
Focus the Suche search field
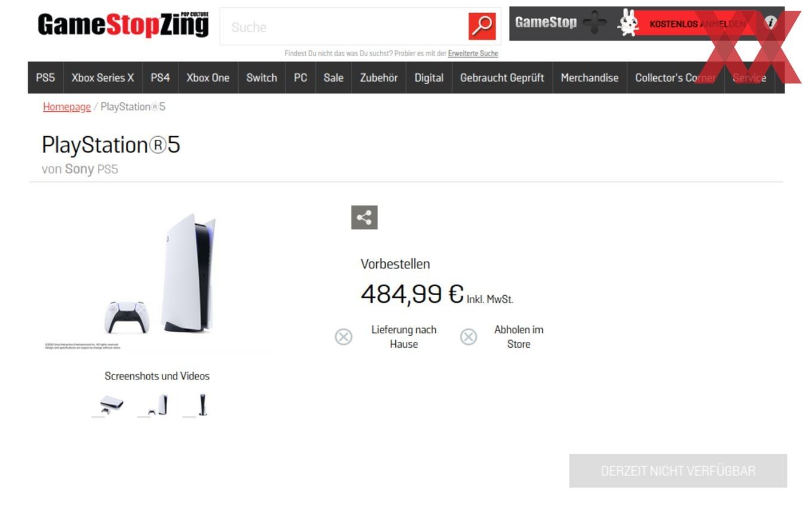(x=343, y=27)
